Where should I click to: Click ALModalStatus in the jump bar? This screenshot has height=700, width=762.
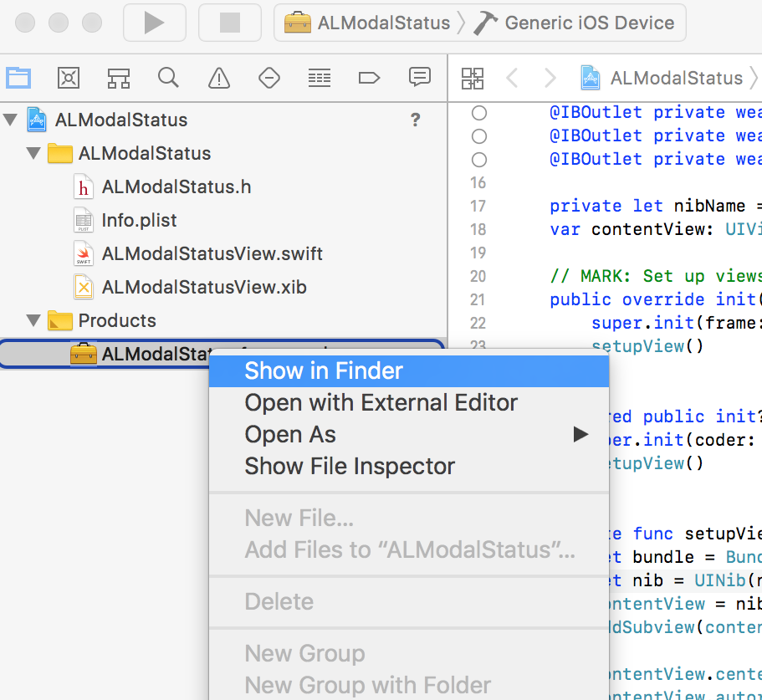[x=677, y=78]
